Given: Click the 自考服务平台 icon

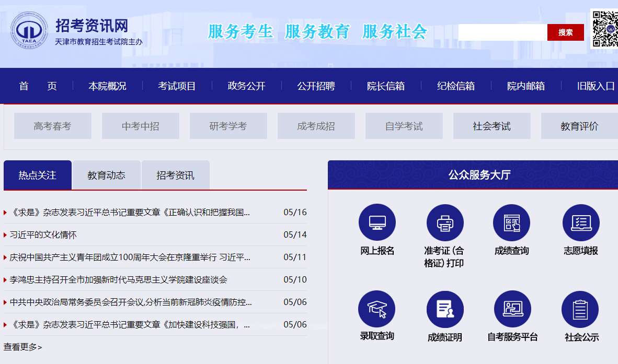Looking at the screenshot, I should point(512,309).
